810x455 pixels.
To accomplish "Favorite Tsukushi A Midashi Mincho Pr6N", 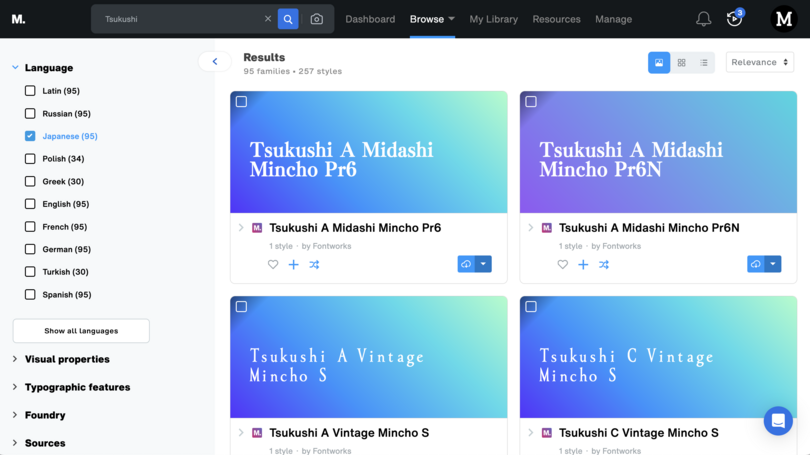I will click(x=563, y=264).
